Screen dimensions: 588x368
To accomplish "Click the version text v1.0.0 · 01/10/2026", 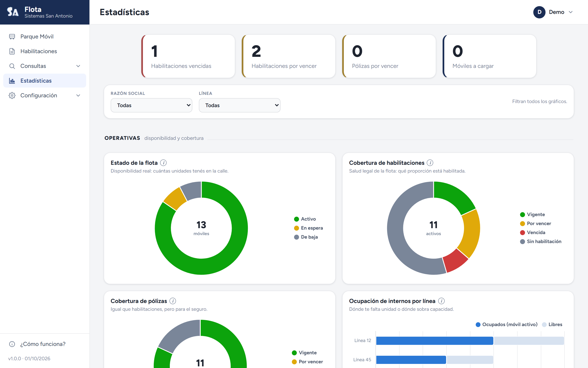I will click(x=29, y=359).
